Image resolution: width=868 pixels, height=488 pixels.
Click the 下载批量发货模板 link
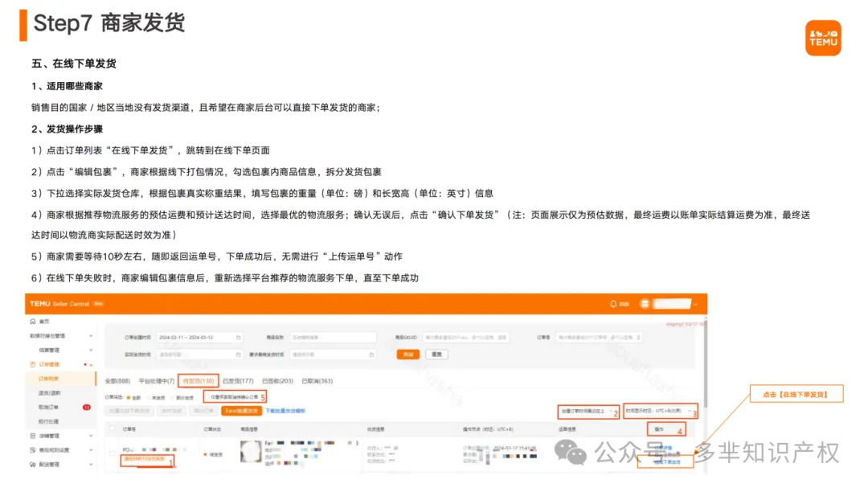[x=285, y=411]
